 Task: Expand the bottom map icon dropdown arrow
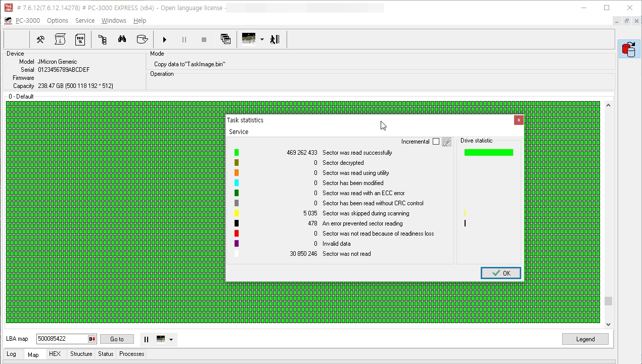[x=171, y=340]
